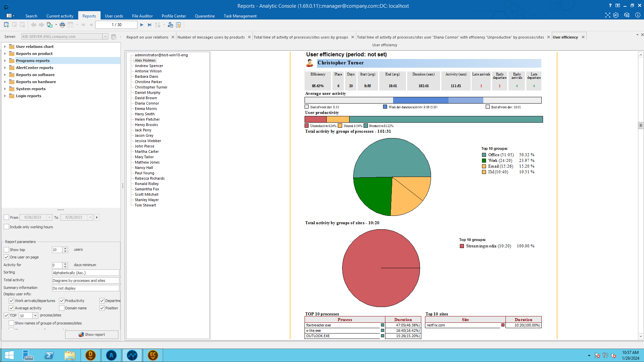Expand the Reports on software folder
Viewport: 644px width, 362px height.
point(5,75)
